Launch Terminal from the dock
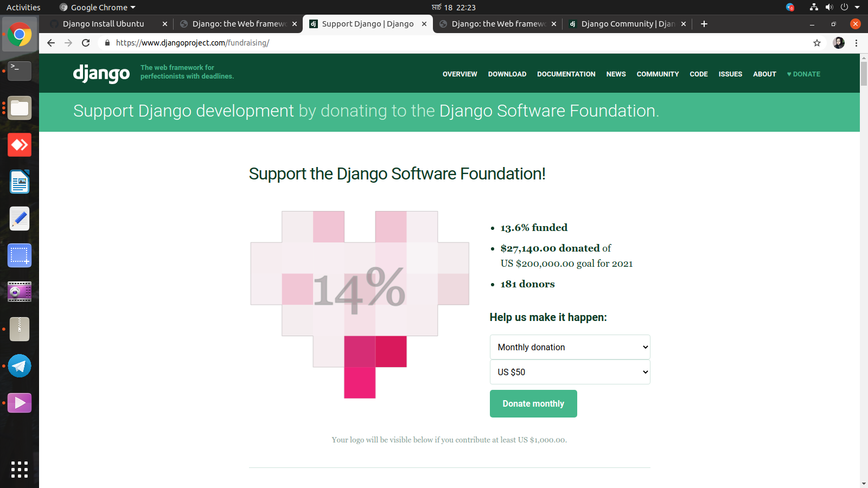868x488 pixels. pos(20,71)
